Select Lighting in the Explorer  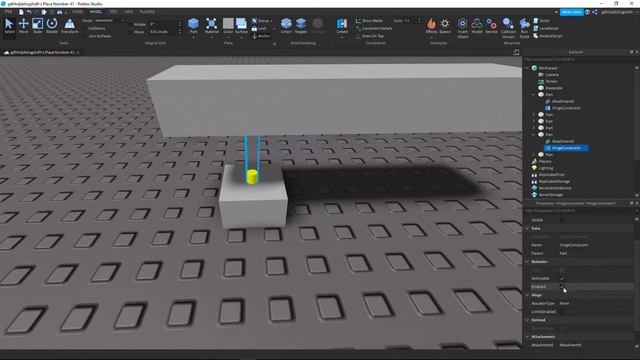click(x=546, y=168)
